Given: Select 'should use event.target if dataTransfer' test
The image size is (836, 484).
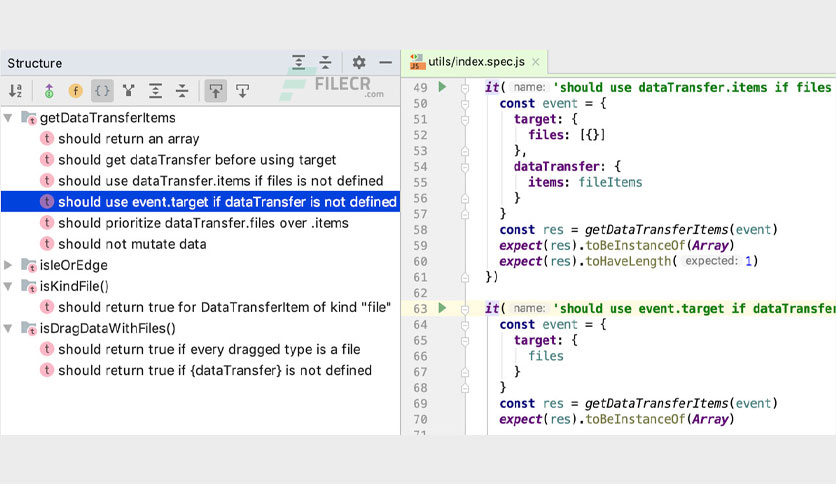Looking at the screenshot, I should (x=200, y=202).
